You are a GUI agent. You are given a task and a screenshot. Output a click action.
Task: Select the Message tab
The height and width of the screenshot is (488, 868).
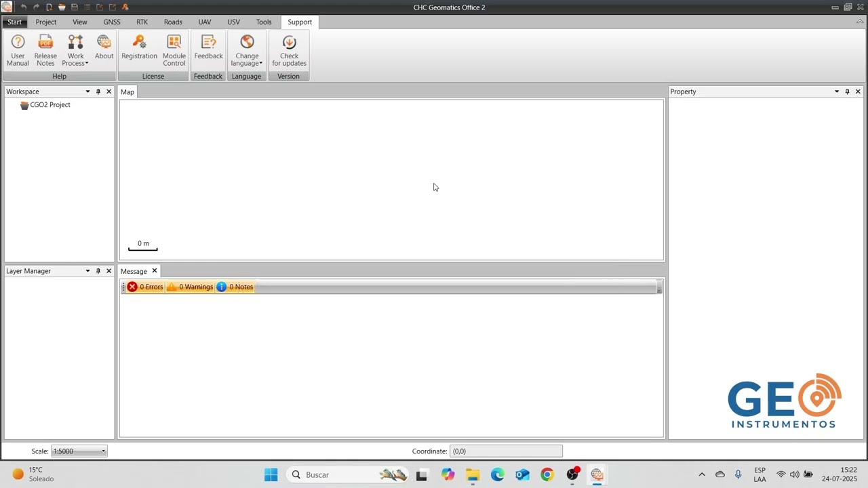point(134,271)
